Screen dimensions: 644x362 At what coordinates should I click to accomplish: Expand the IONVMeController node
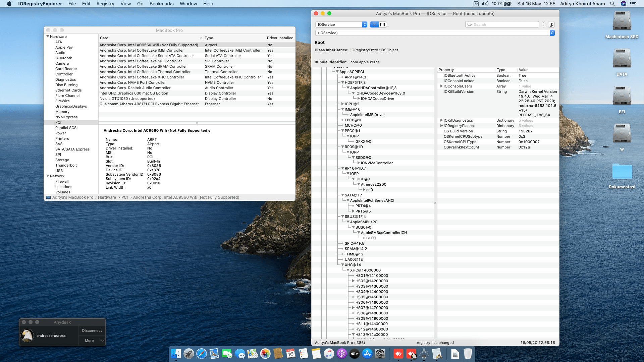click(359, 163)
